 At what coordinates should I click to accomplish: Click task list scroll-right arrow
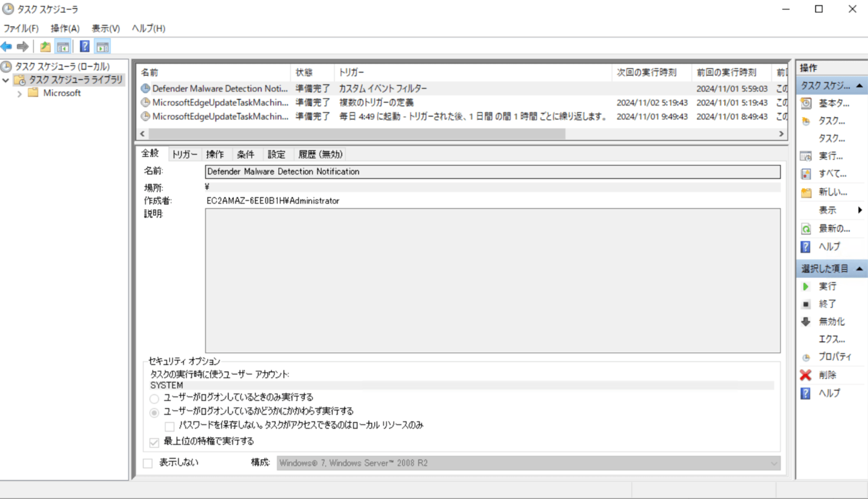[x=781, y=134]
